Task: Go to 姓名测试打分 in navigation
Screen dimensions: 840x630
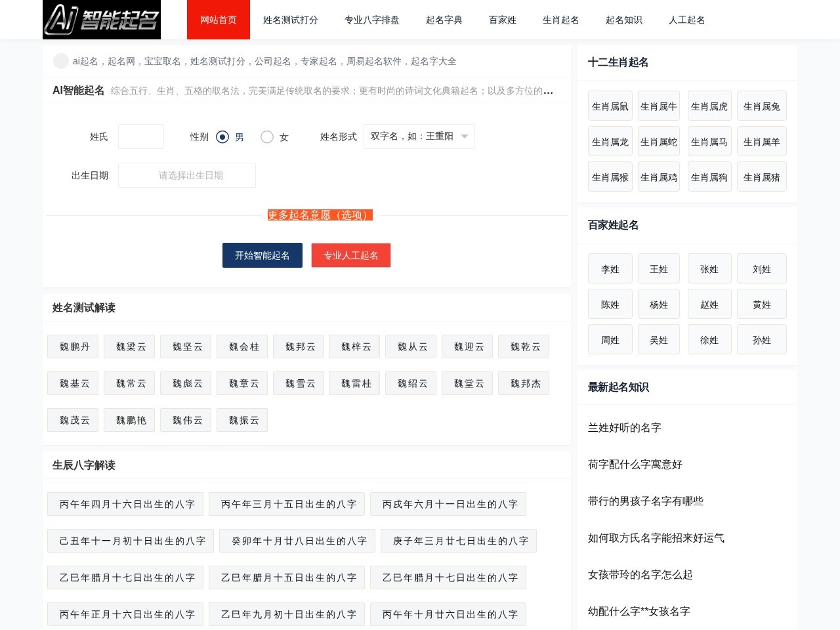Action: 291,20
